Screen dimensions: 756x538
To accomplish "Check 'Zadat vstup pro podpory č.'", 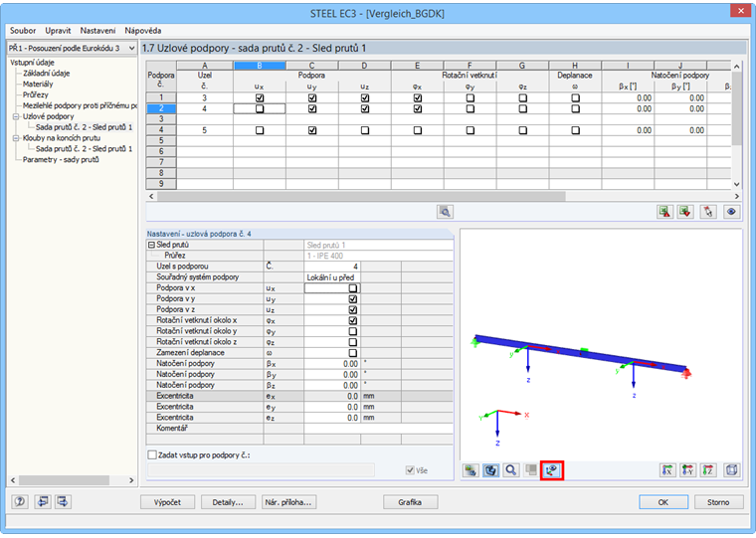I will (152, 454).
